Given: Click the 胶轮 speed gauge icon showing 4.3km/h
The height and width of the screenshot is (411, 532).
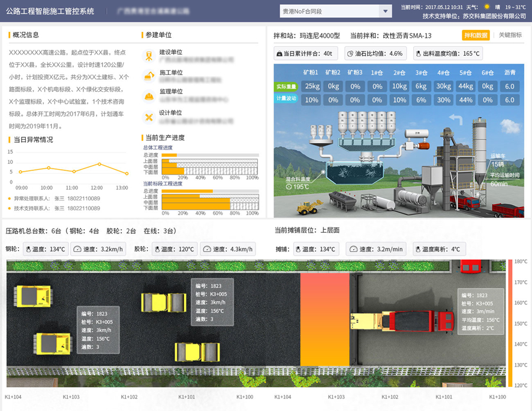Looking at the screenshot, I should point(206,249).
